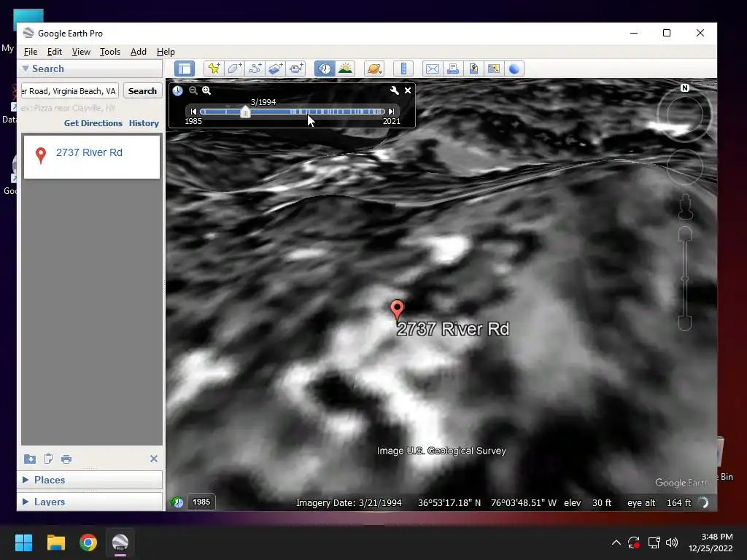Click the zoom slider track
This screenshot has height=560, width=747.
[x=684, y=278]
